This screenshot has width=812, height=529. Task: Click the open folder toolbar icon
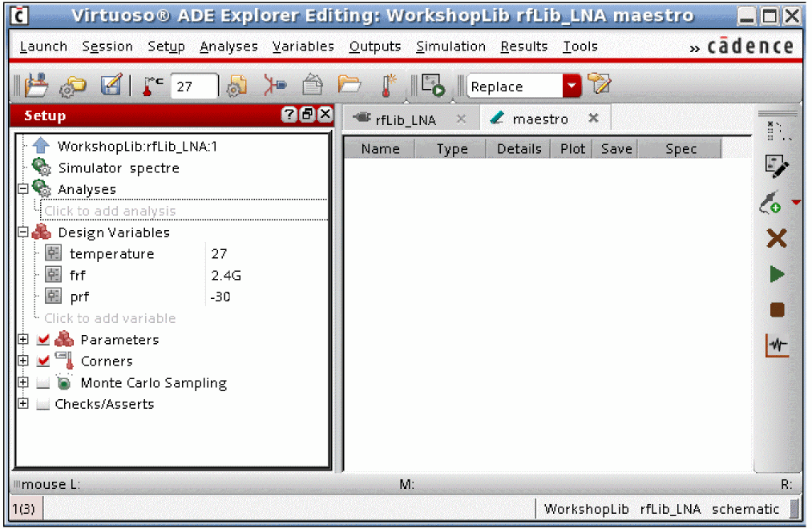pyautogui.click(x=349, y=84)
